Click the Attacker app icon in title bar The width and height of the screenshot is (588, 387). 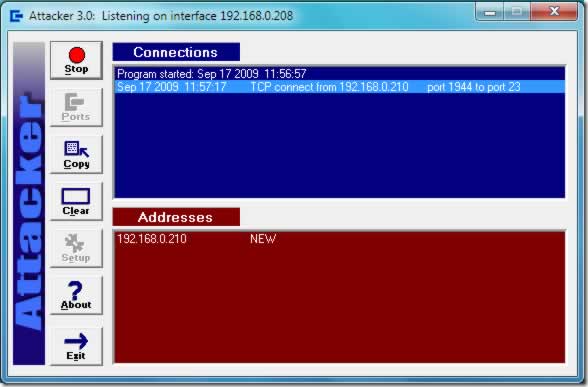pyautogui.click(x=16, y=16)
